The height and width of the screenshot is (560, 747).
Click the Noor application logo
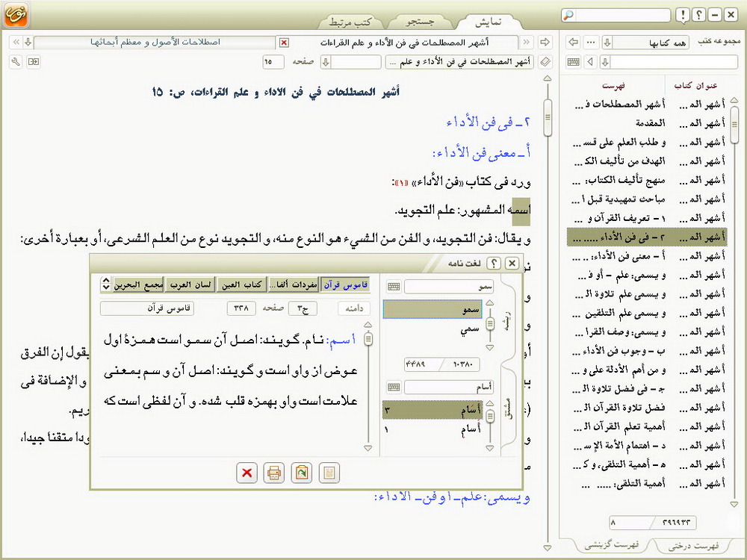[16, 15]
